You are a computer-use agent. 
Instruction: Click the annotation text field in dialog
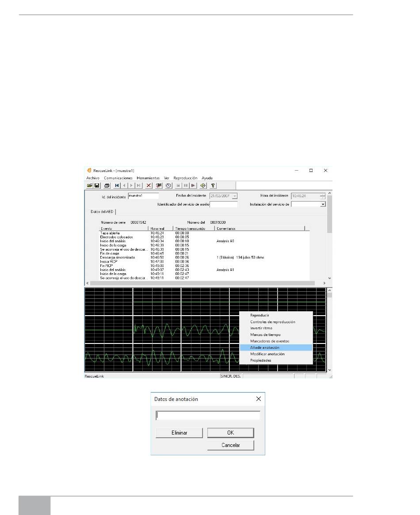(208, 416)
